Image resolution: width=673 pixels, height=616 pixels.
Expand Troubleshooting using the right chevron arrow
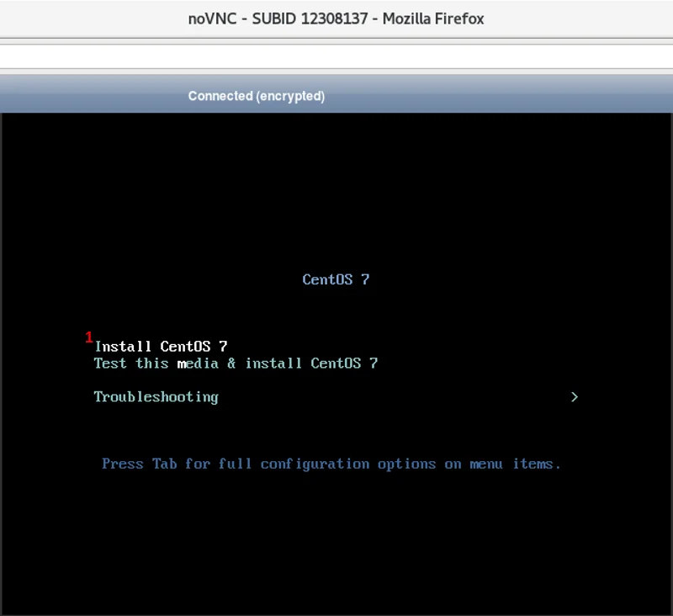(575, 397)
